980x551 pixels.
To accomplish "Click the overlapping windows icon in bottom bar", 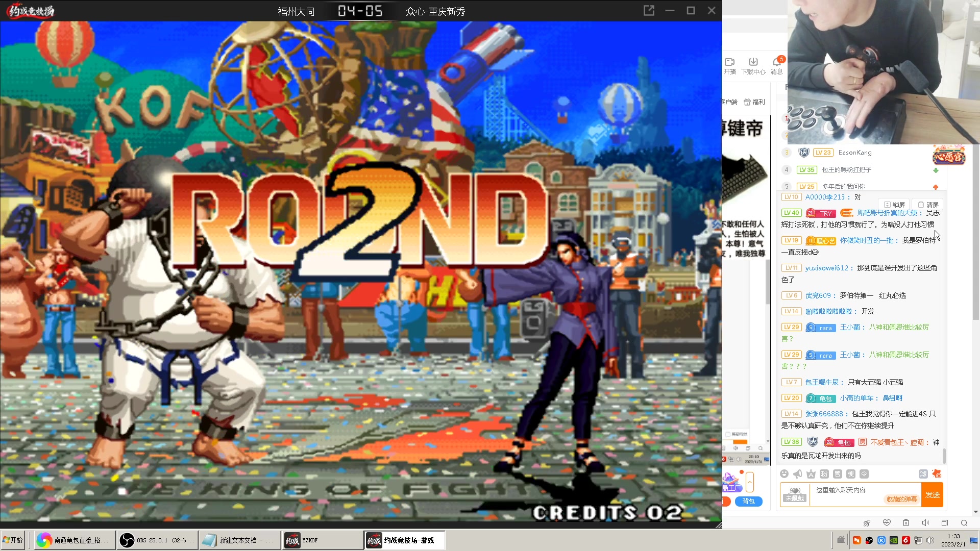I will tap(945, 523).
